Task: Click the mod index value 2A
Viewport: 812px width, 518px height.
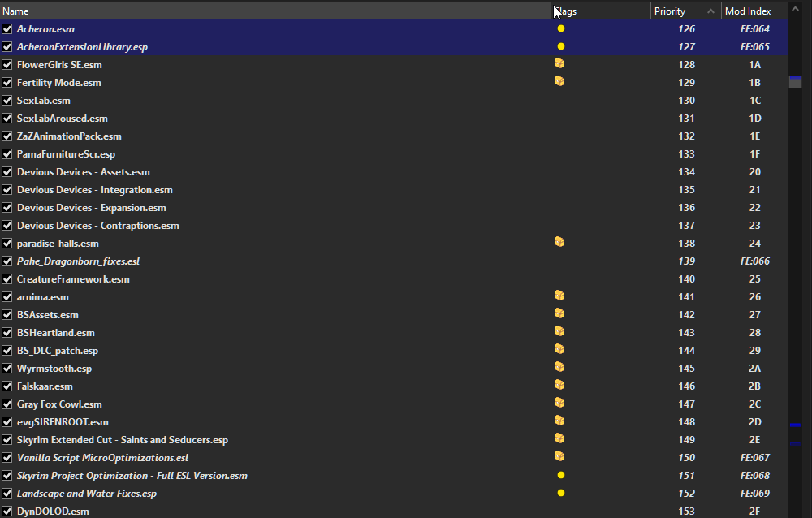Action: (755, 369)
